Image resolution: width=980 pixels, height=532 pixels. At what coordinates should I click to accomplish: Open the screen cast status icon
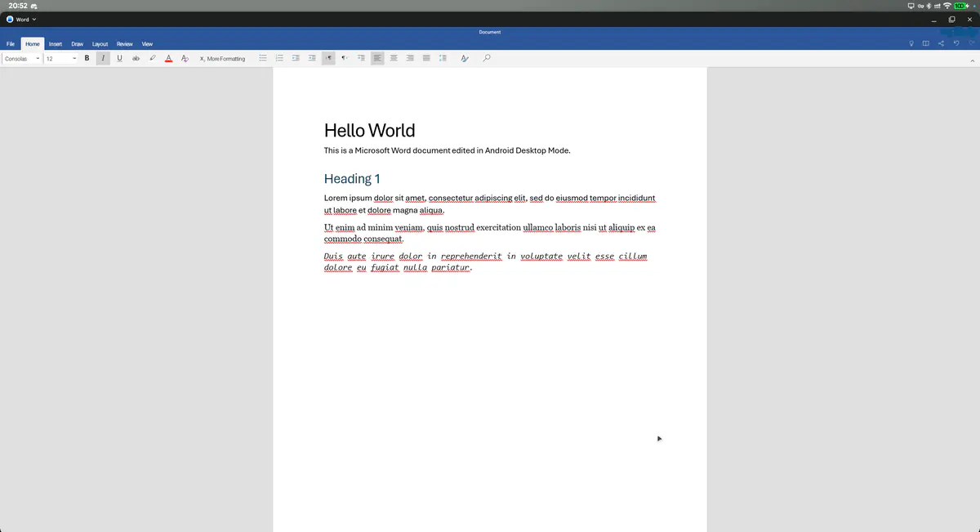click(x=911, y=6)
